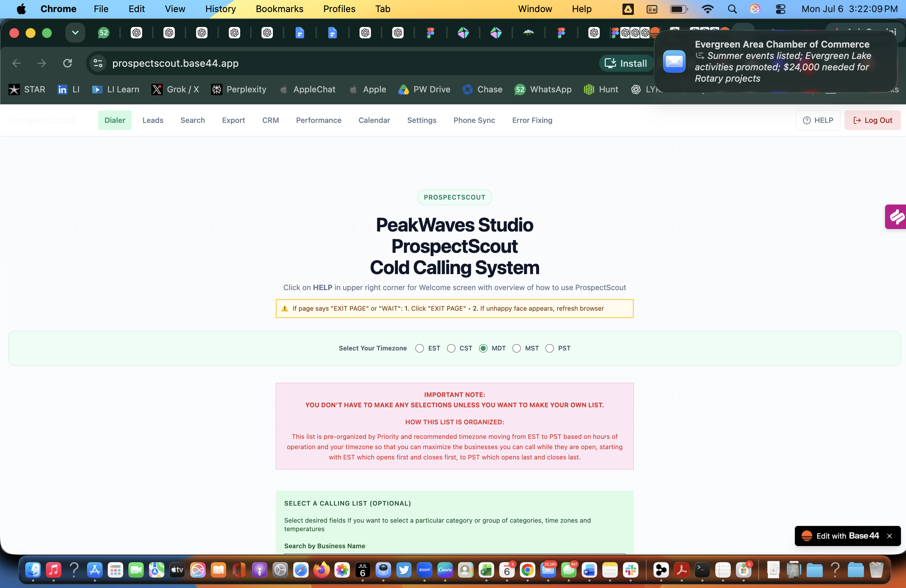Switch to the WhatsApp tab with 52 badge
Viewport: 906px width, 588px height.
click(103, 33)
